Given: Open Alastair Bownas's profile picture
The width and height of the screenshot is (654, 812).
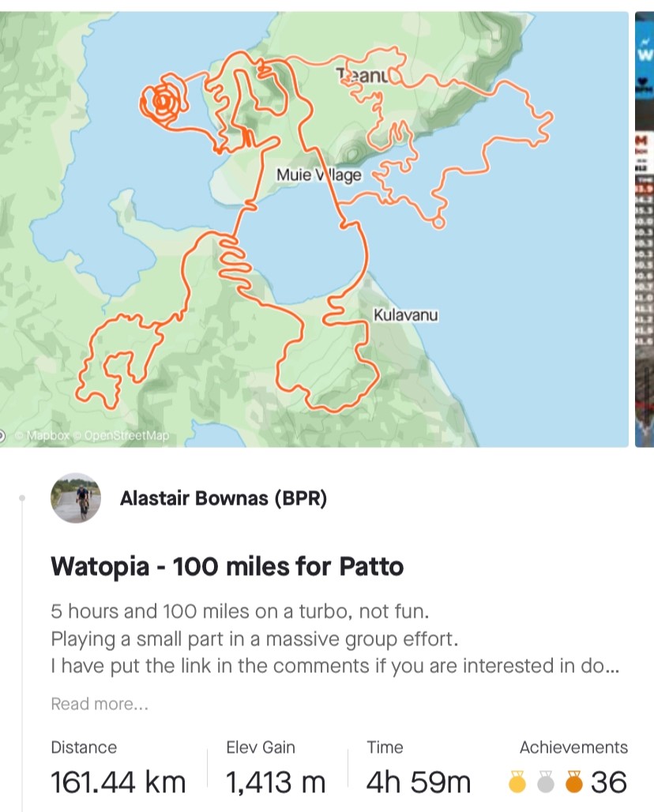Looking at the screenshot, I should click(75, 498).
